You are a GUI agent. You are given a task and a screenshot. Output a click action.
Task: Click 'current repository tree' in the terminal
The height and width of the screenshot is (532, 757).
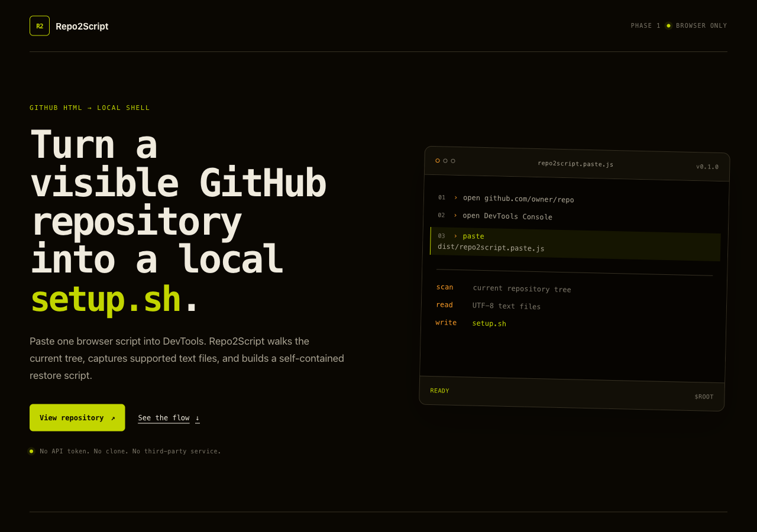[x=522, y=288]
